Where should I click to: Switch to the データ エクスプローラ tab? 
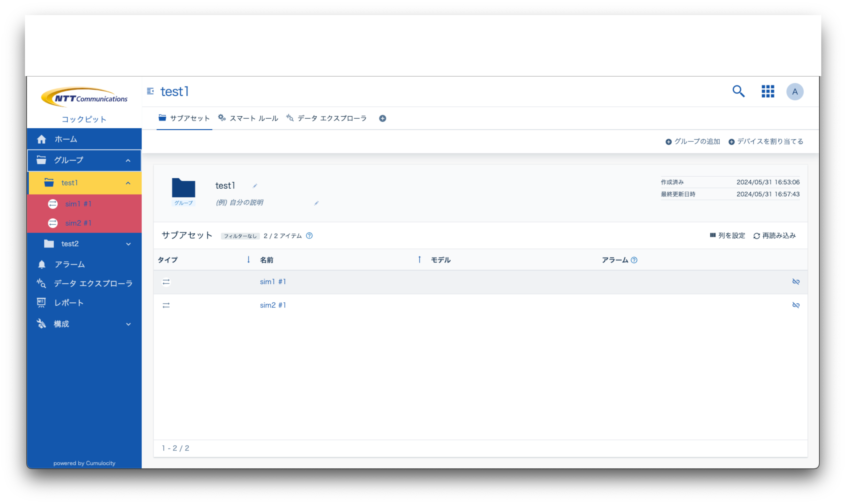[327, 118]
